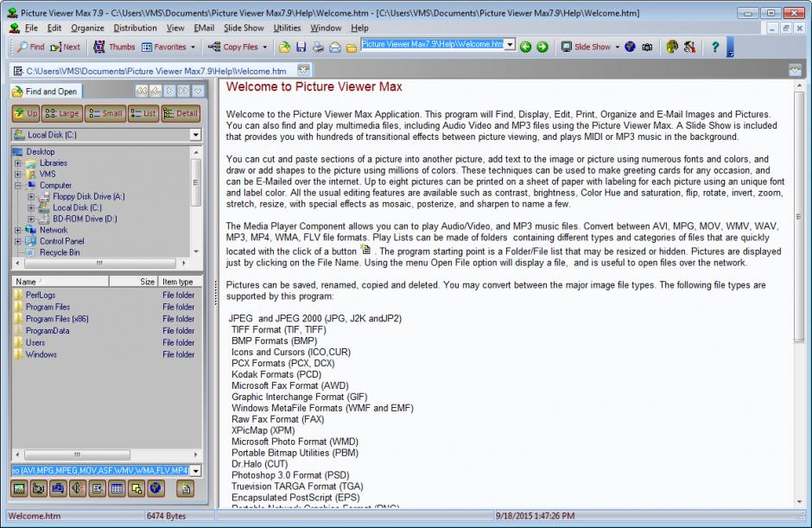Click the Up folder button
Image resolution: width=812 pixels, height=528 pixels.
(x=25, y=113)
